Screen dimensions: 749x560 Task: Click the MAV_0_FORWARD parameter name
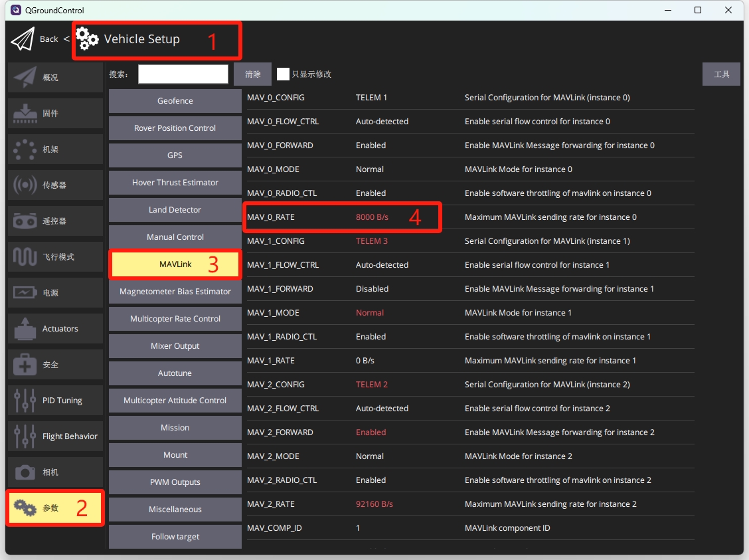click(280, 145)
